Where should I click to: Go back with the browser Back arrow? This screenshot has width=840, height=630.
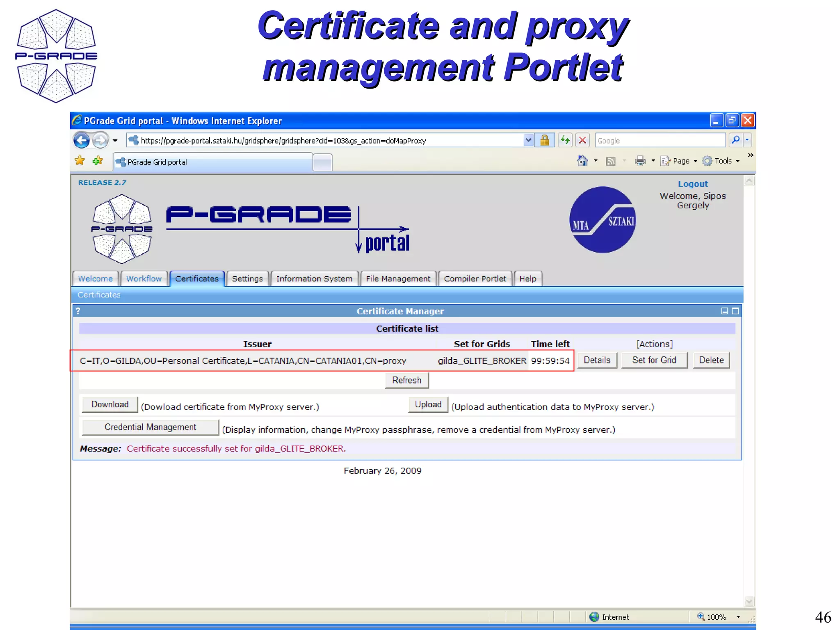pyautogui.click(x=81, y=140)
